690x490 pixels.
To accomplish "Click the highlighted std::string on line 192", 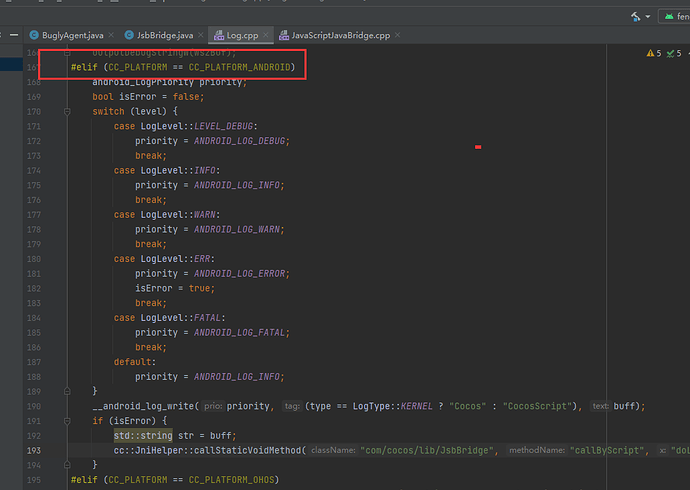I will coord(143,436).
